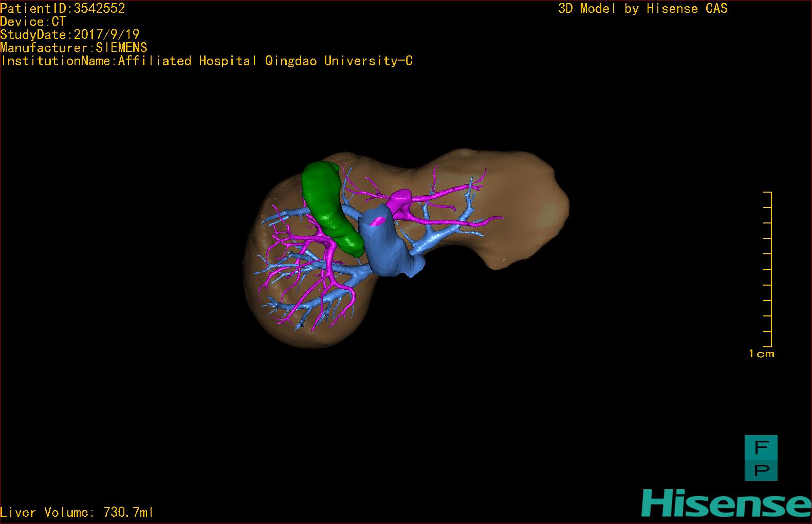
Task: Click '3D Model by Hisense CAS' text
Action: (x=643, y=9)
